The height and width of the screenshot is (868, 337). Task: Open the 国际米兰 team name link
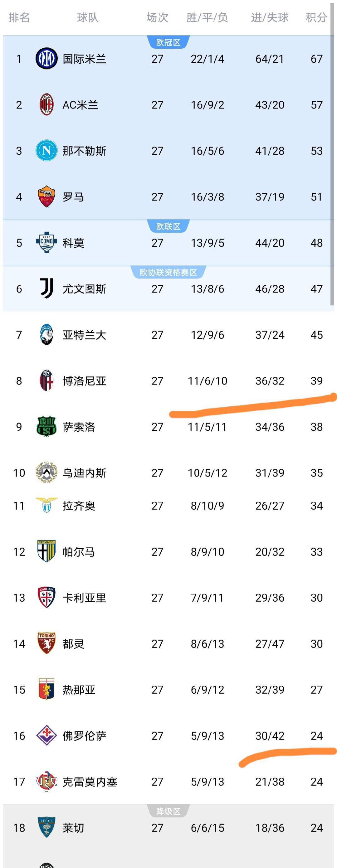[84, 59]
